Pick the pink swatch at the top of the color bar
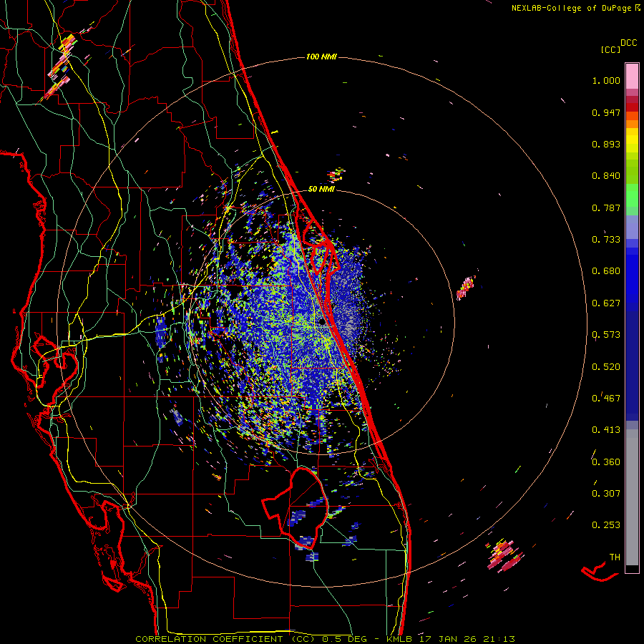Screen dimensions: 644x644 632,76
